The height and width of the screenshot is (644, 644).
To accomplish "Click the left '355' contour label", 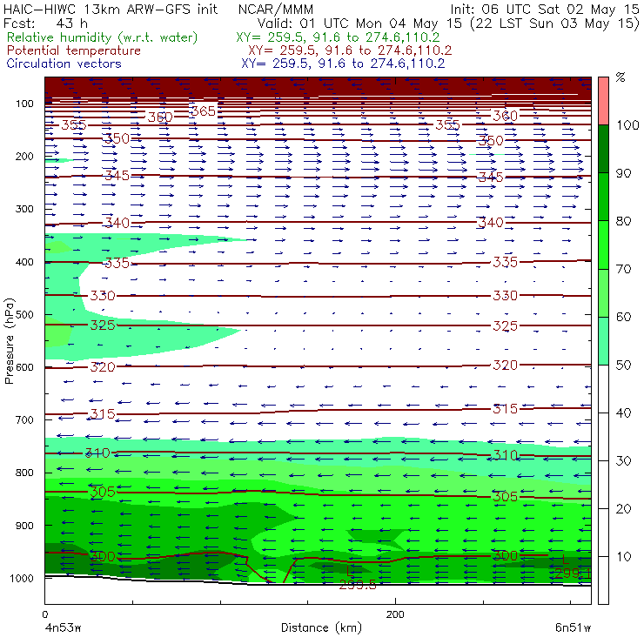I will [x=74, y=124].
